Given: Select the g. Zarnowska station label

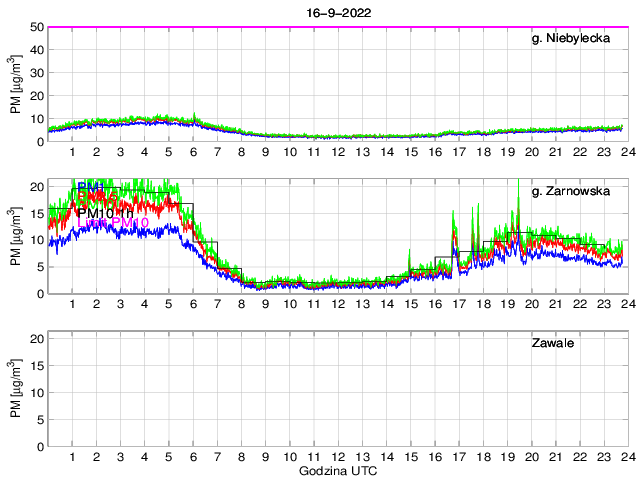Looking at the screenshot, I should click(x=577, y=191).
